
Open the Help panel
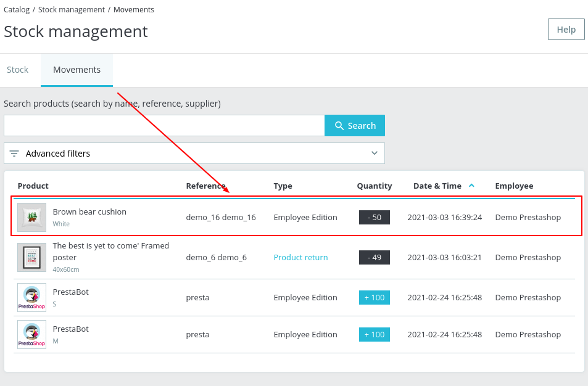565,29
